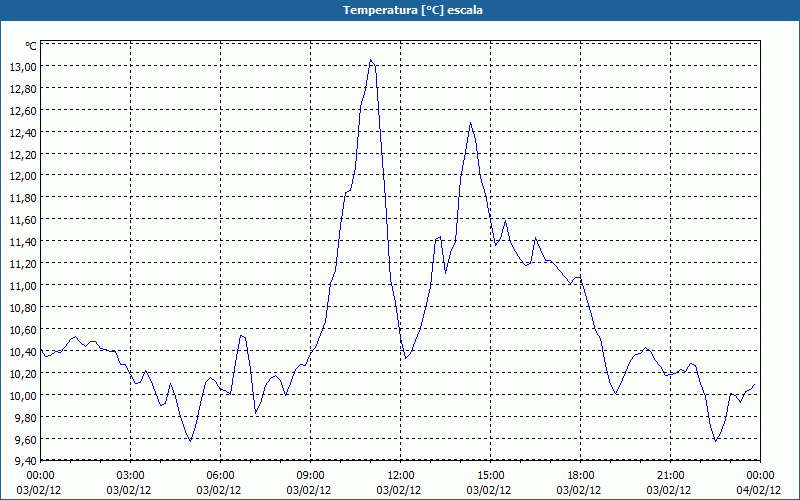Select the 9,60 axis value

tap(25, 439)
